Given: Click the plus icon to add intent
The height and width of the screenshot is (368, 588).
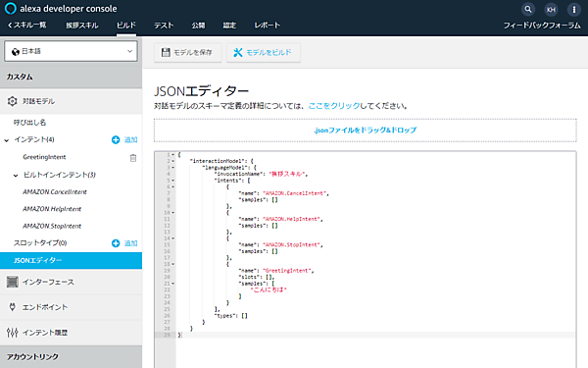Looking at the screenshot, I should 116,139.
